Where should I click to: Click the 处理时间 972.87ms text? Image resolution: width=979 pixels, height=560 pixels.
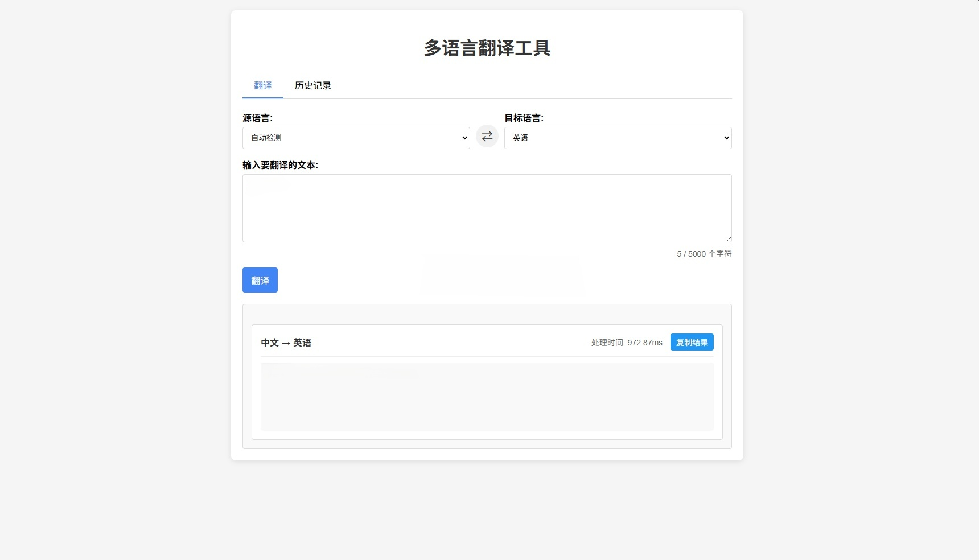[x=626, y=343]
